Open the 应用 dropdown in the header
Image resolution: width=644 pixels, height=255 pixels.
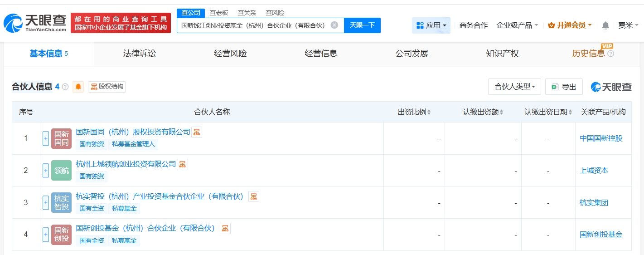coord(431,25)
